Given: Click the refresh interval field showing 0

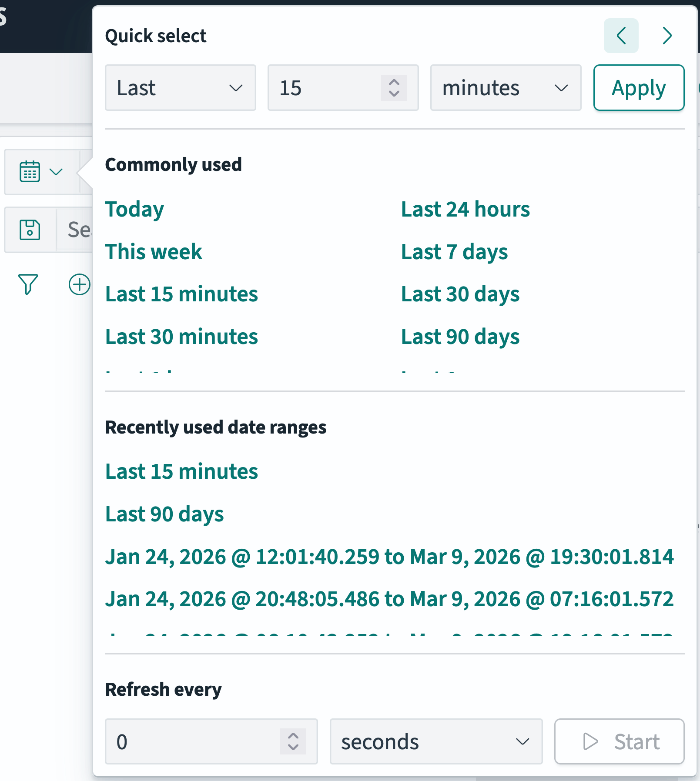Looking at the screenshot, I should (x=211, y=741).
